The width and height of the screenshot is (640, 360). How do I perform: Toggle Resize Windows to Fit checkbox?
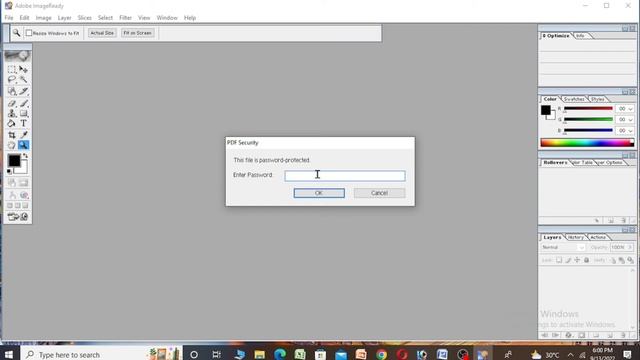pyautogui.click(x=29, y=33)
